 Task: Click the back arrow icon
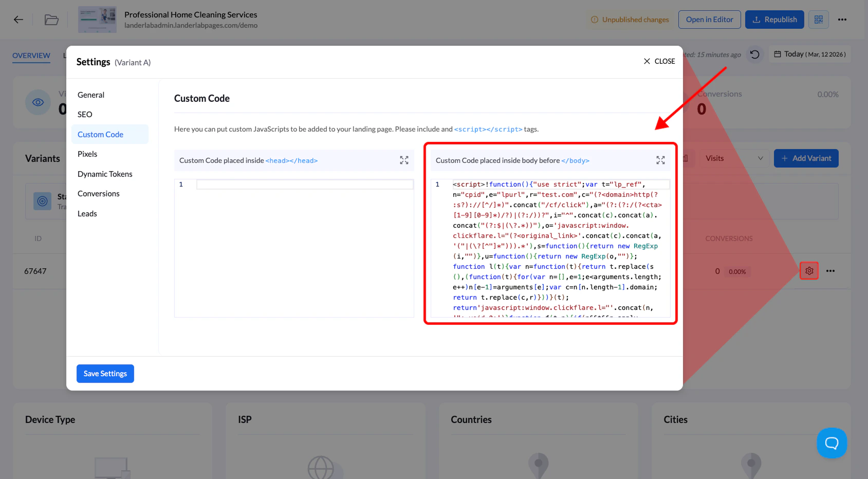pos(19,20)
